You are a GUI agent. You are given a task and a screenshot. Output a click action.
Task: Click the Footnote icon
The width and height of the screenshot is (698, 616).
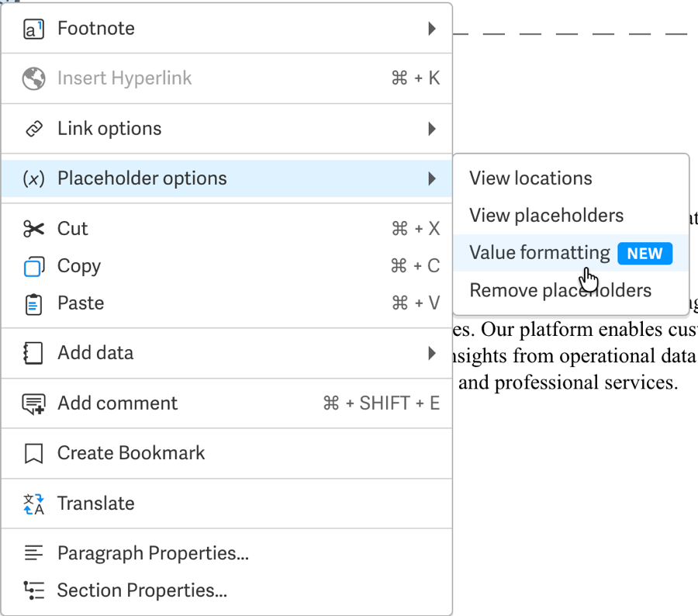[33, 29]
